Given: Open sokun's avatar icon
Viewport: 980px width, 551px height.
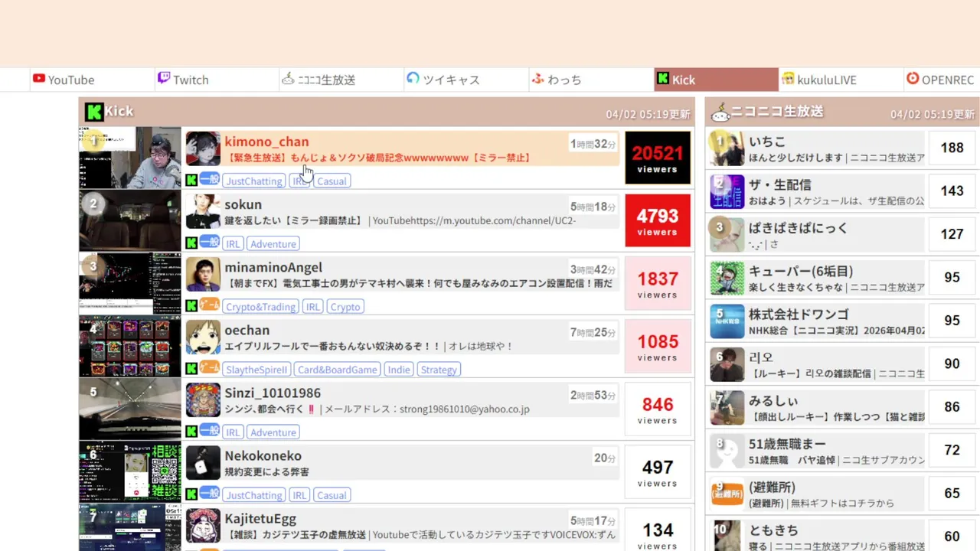Looking at the screenshot, I should tap(203, 210).
